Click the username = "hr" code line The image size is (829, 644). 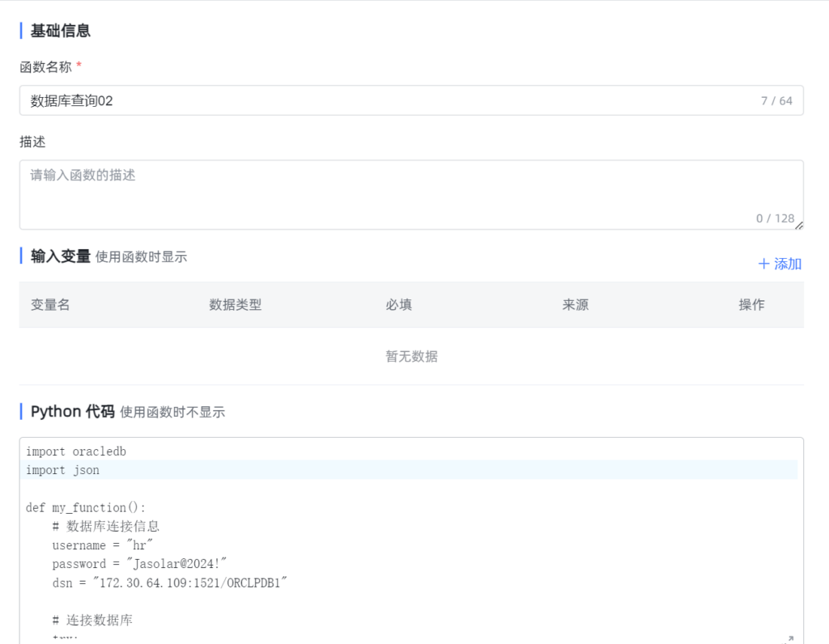103,545
